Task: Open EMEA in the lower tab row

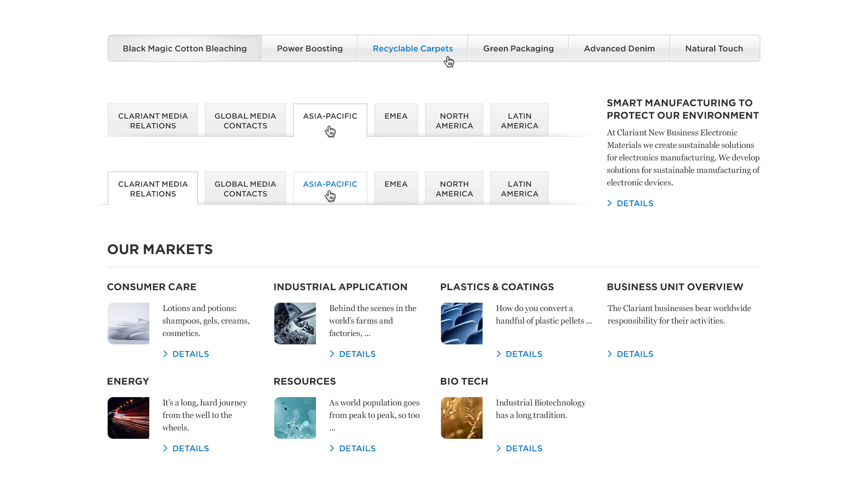Action: coord(396,188)
